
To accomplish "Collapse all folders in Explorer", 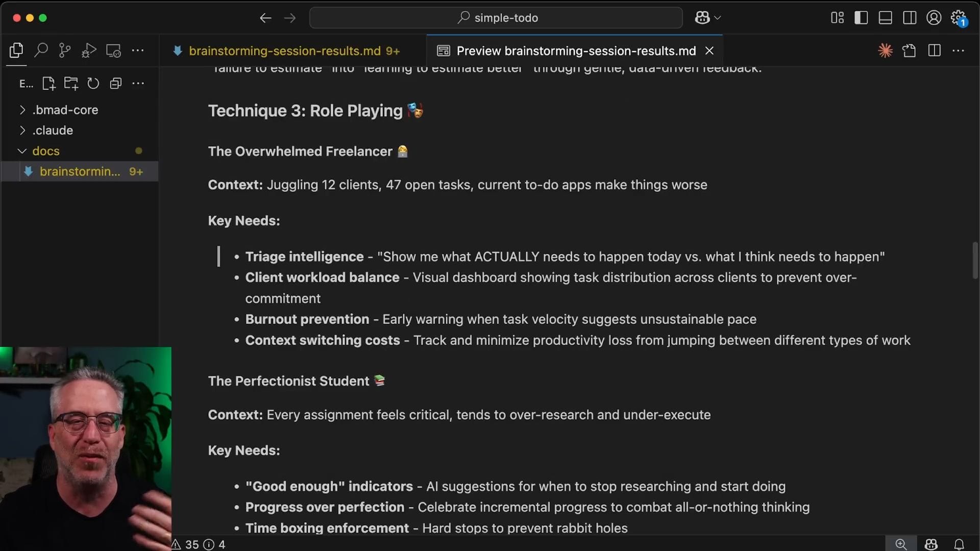I will [115, 83].
